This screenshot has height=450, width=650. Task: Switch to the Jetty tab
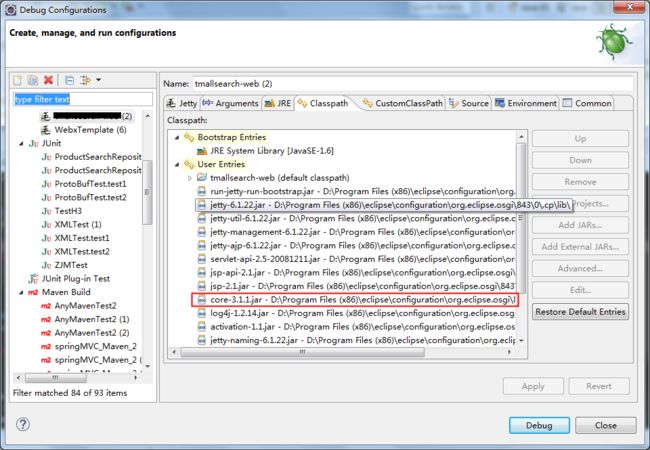(x=182, y=103)
